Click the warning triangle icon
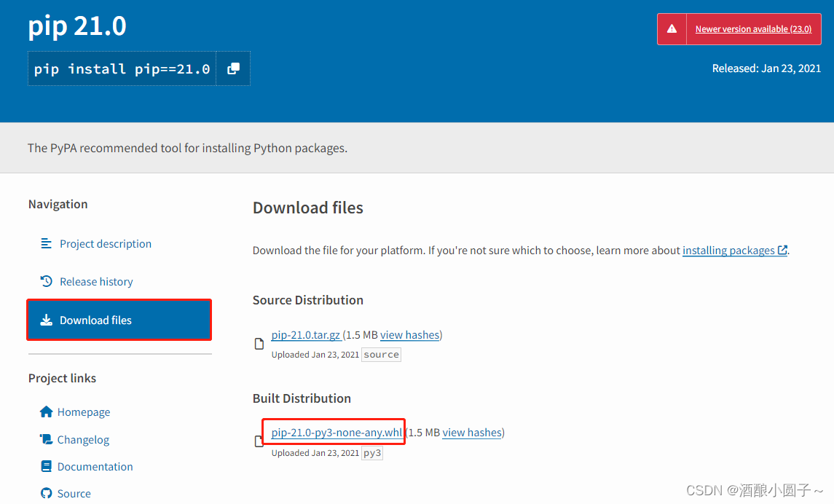 pos(672,28)
